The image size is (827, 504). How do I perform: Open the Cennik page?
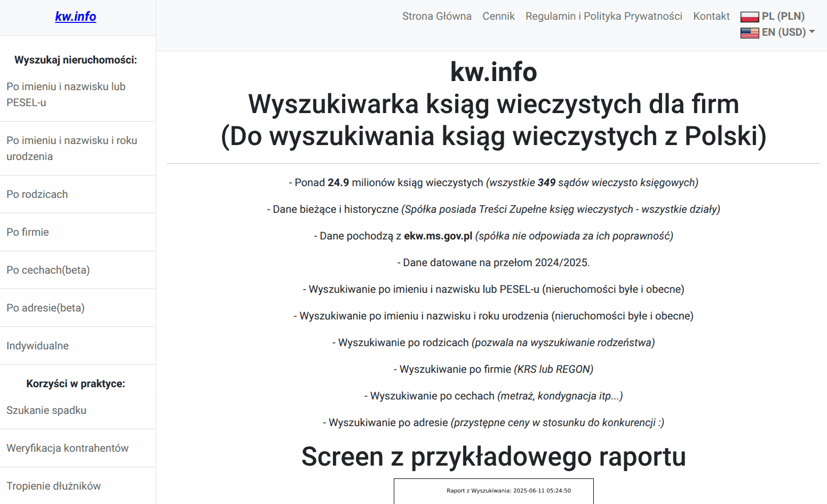coord(498,16)
